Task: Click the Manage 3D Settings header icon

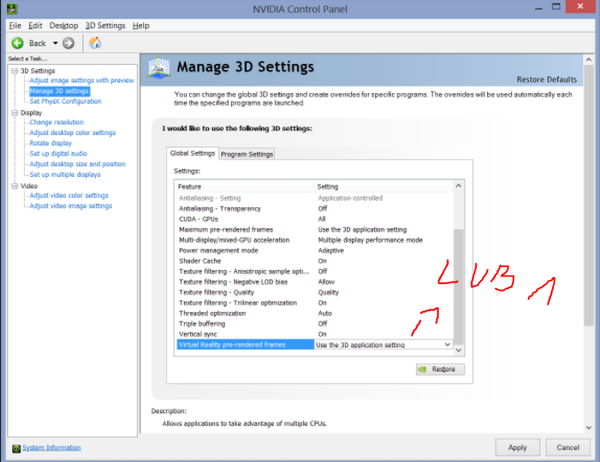Action: 159,68
